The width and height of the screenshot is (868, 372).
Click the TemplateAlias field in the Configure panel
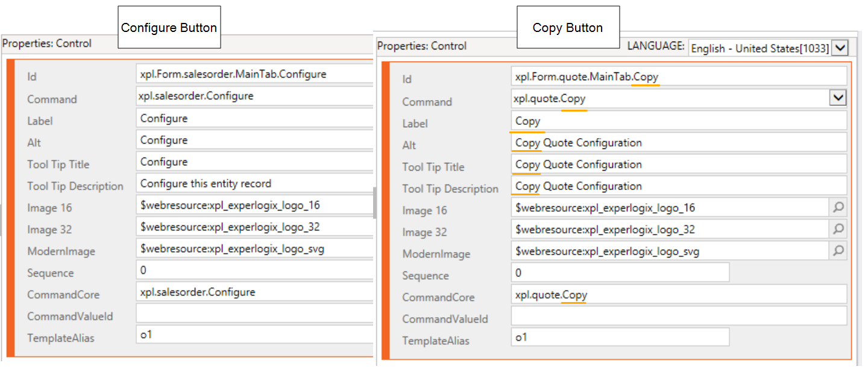point(254,335)
